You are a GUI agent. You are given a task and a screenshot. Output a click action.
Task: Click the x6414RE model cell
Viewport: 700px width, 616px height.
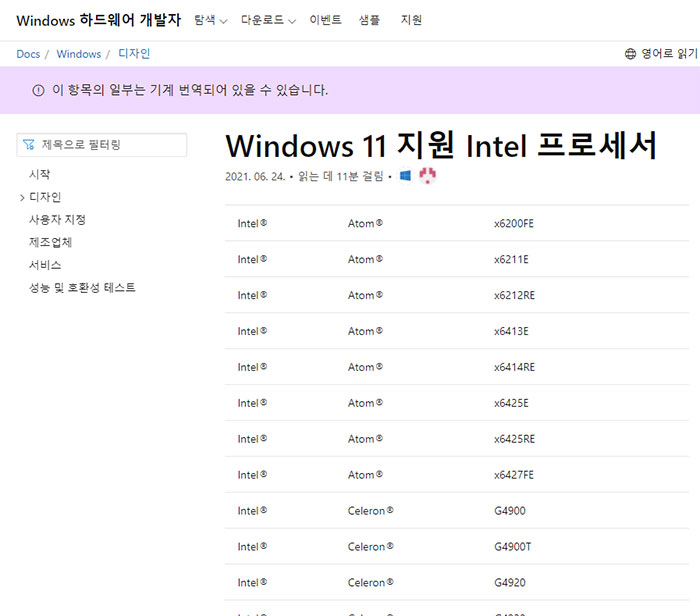click(514, 367)
